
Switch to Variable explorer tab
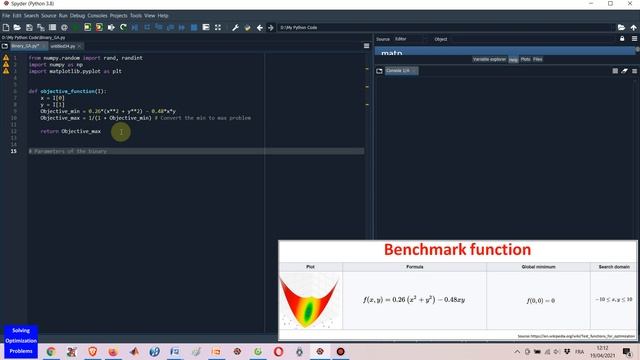(489, 59)
